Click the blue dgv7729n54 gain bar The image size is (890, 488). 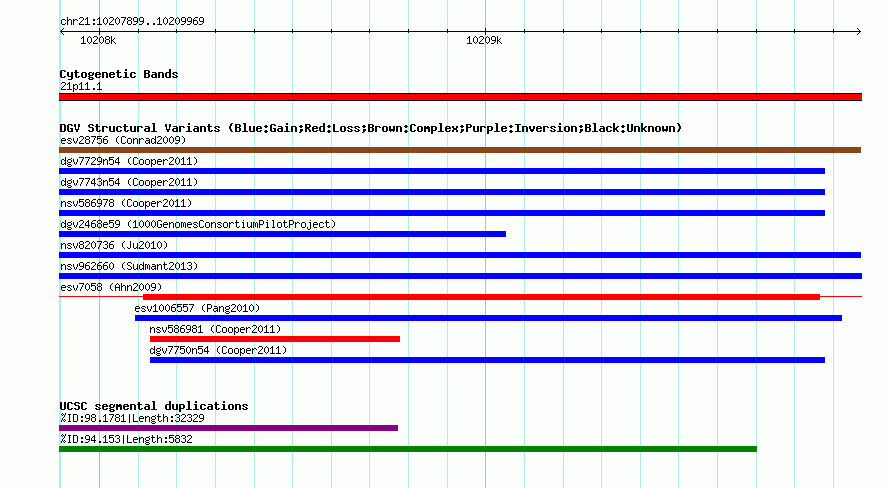442,171
